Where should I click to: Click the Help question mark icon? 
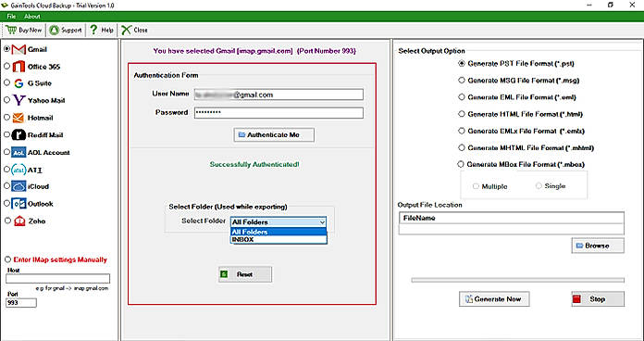pos(94,30)
